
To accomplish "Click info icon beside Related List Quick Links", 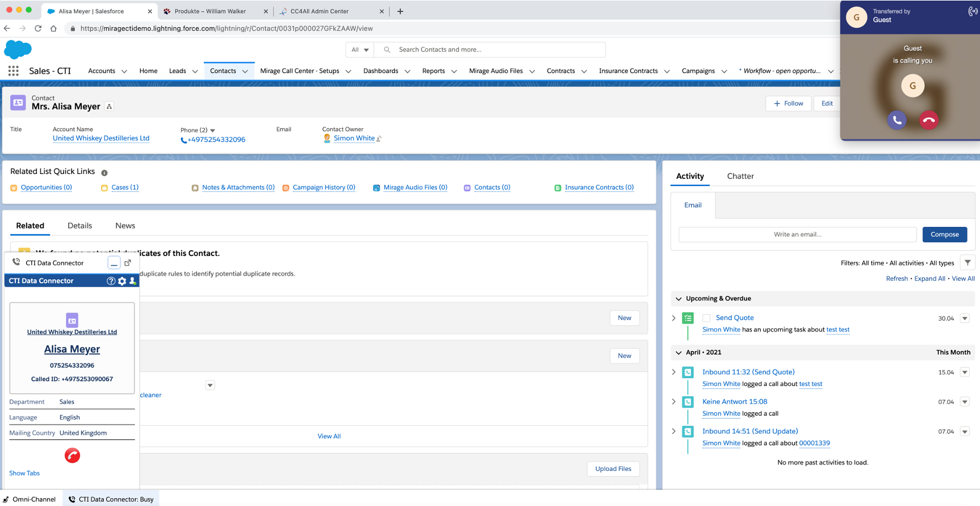I will point(104,173).
